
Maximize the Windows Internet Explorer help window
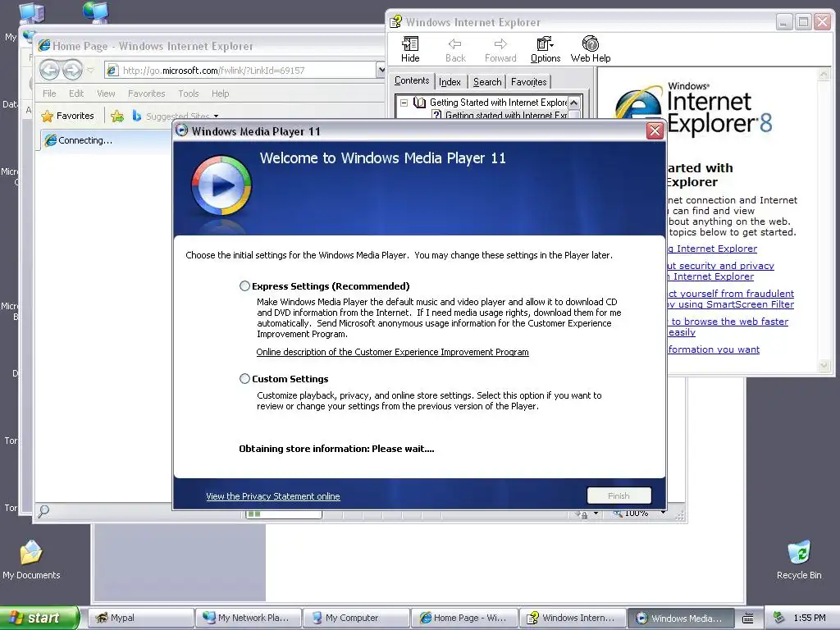803,22
